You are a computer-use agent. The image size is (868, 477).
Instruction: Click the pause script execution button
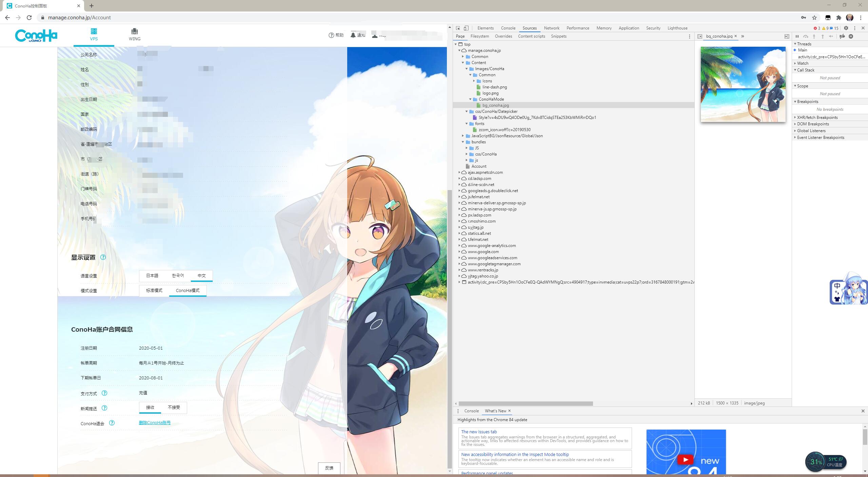click(797, 36)
